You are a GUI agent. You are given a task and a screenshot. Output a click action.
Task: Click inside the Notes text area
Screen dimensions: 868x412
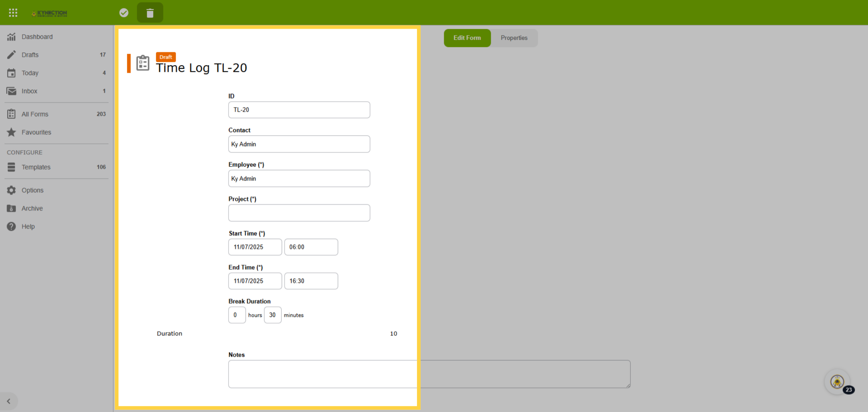pyautogui.click(x=429, y=374)
